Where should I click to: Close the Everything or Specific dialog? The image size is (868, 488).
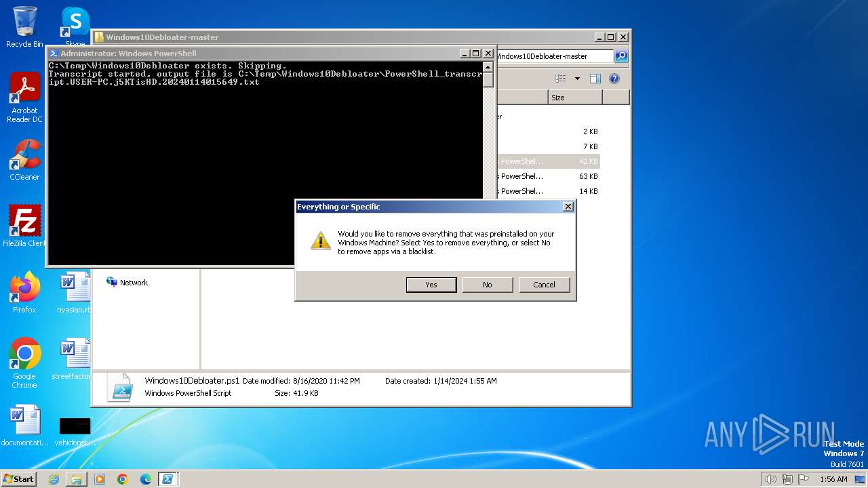[x=568, y=207]
